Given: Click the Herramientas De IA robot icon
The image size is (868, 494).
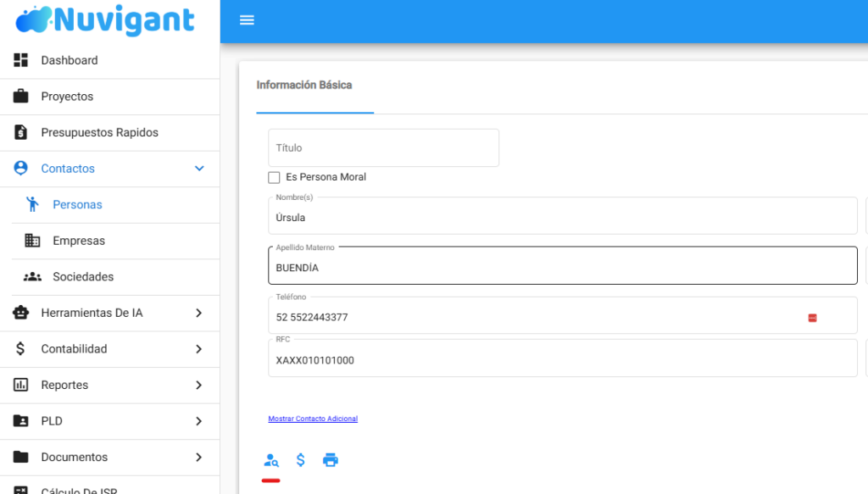Looking at the screenshot, I should tap(20, 313).
